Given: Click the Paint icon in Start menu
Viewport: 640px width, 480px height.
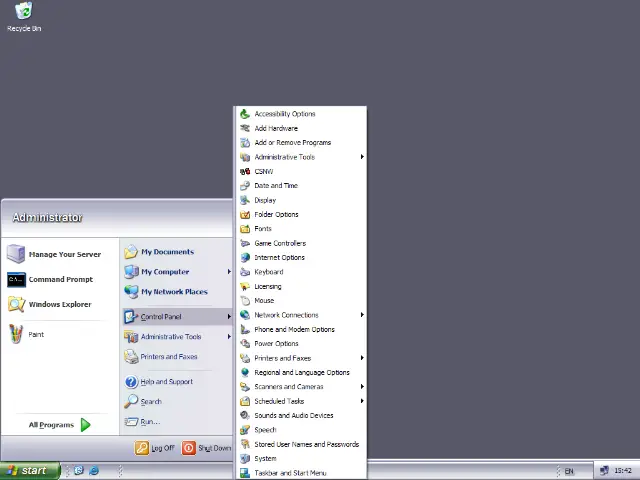Looking at the screenshot, I should (16, 334).
